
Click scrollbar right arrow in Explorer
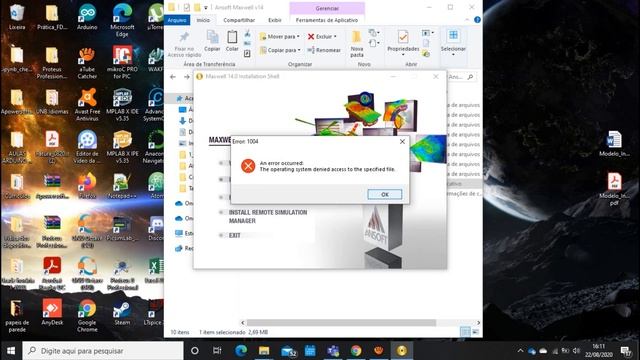pos(478,323)
